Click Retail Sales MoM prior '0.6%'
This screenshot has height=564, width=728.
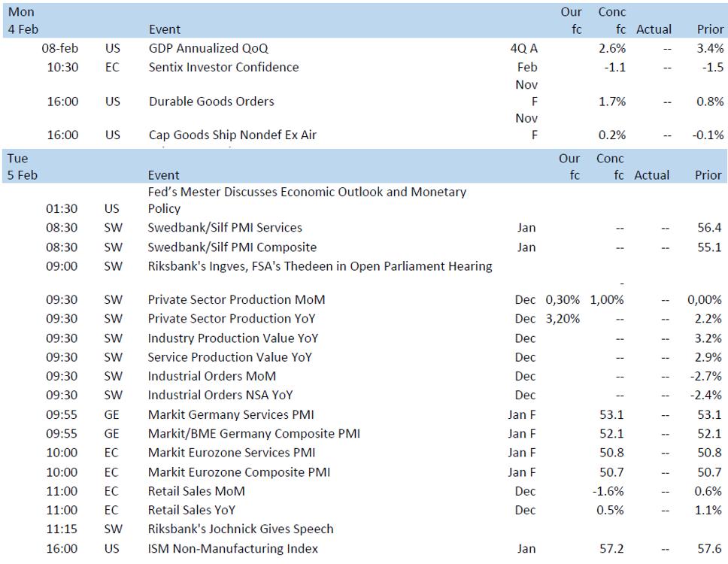click(708, 491)
